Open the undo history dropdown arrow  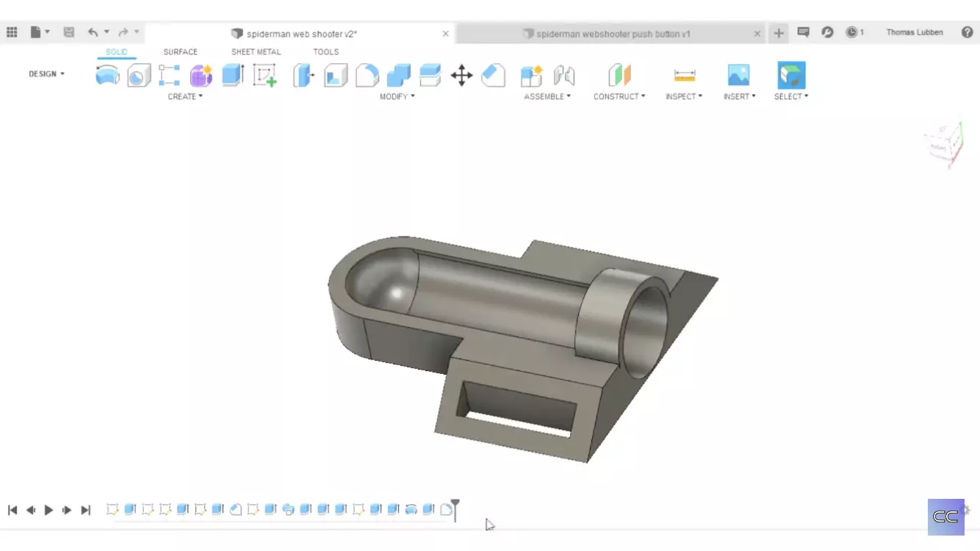tap(107, 32)
